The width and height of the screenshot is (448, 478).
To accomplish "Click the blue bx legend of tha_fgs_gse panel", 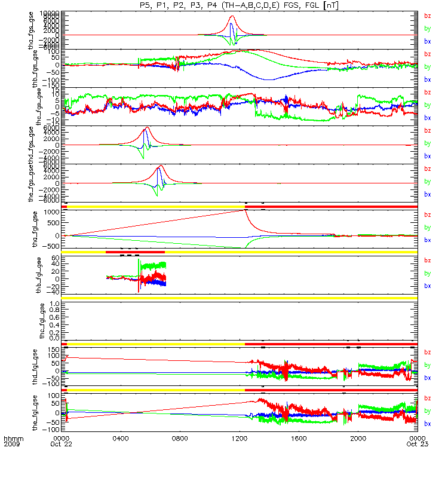I will pos(428,41).
